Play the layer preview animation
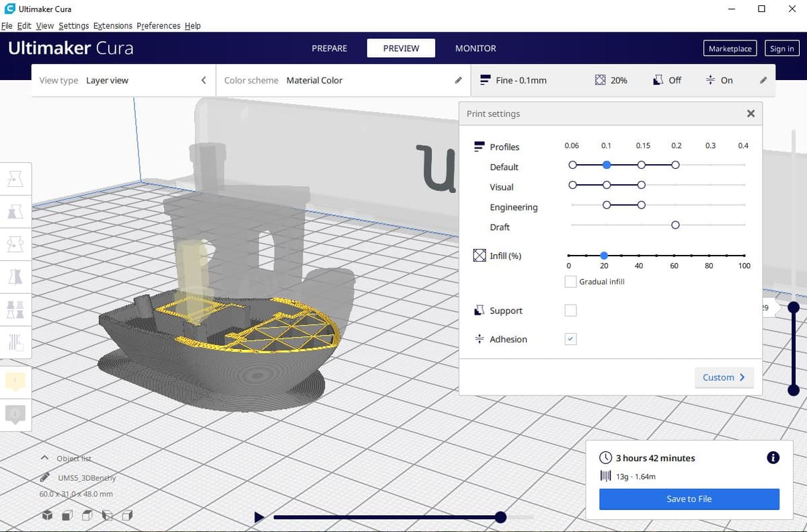The height and width of the screenshot is (532, 807). click(x=259, y=517)
